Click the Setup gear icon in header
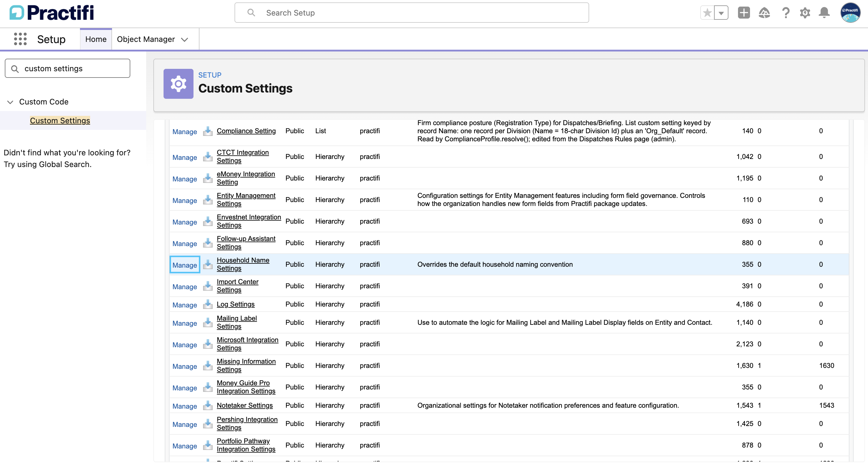 (805, 13)
